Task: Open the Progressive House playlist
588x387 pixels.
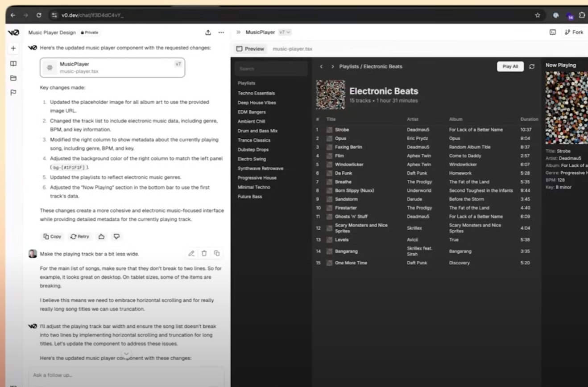Action: 257,177
